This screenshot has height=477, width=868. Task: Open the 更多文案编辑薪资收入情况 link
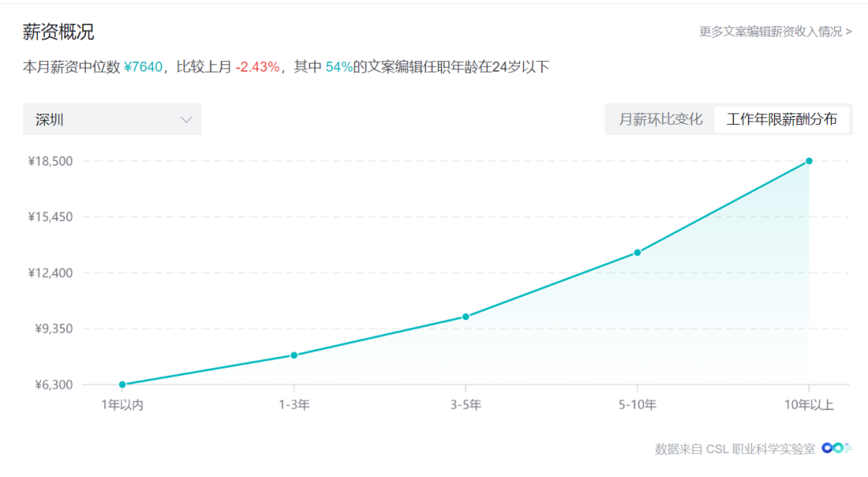pyautogui.click(x=775, y=32)
